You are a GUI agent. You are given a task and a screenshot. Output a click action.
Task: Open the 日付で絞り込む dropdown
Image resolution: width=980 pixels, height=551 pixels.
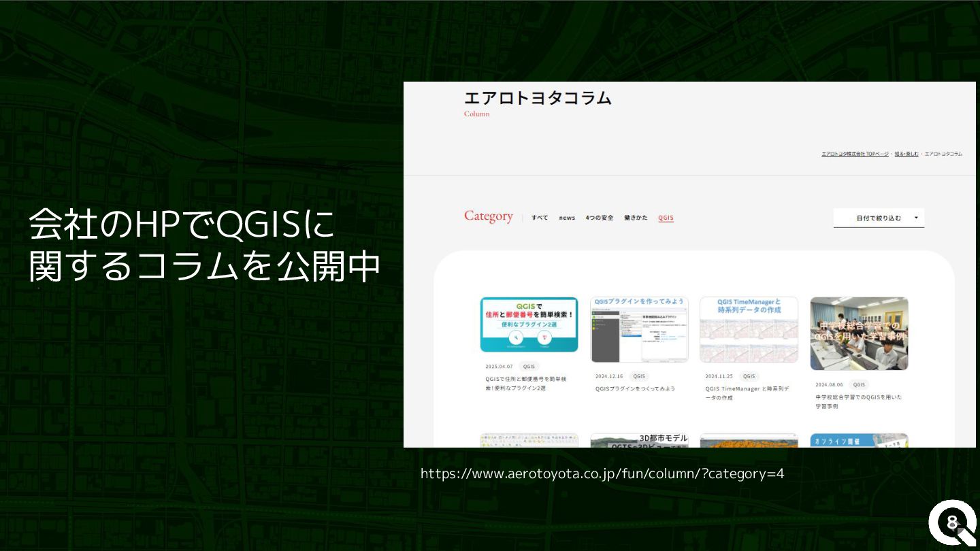[879, 218]
